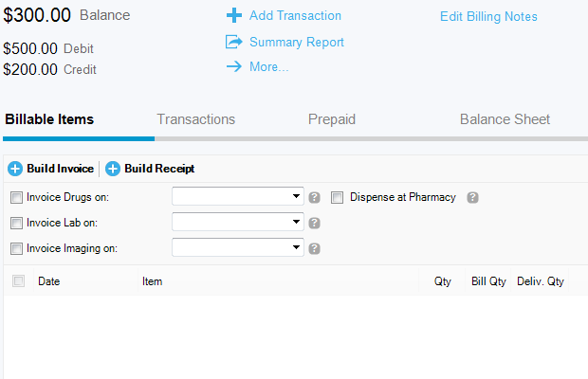Toggle the select-all checkbox in table header
The width and height of the screenshot is (588, 379).
pos(18,280)
